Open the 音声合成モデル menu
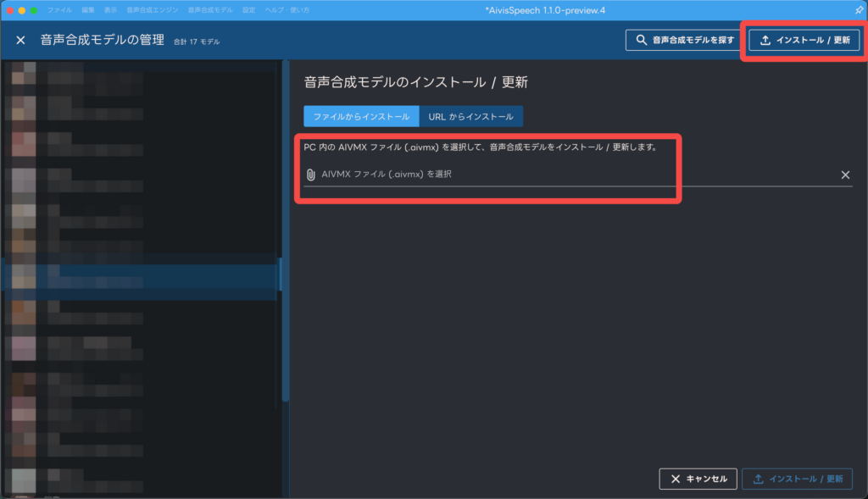The width and height of the screenshot is (868, 499). (210, 8)
